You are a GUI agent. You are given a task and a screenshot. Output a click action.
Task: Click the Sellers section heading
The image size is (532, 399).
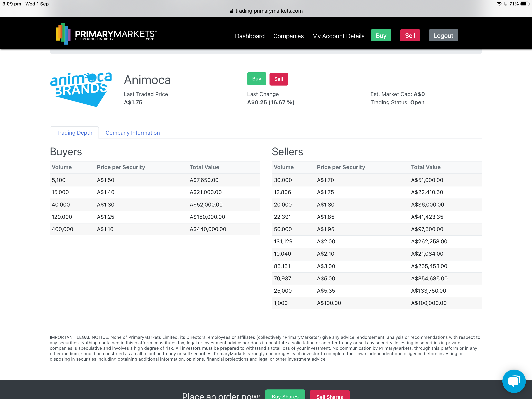tap(287, 152)
